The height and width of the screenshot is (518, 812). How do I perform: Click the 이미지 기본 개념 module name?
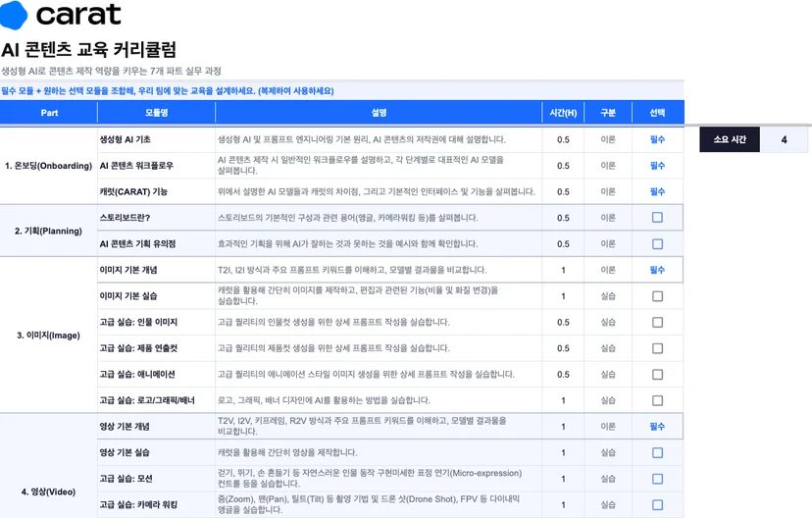(128, 270)
